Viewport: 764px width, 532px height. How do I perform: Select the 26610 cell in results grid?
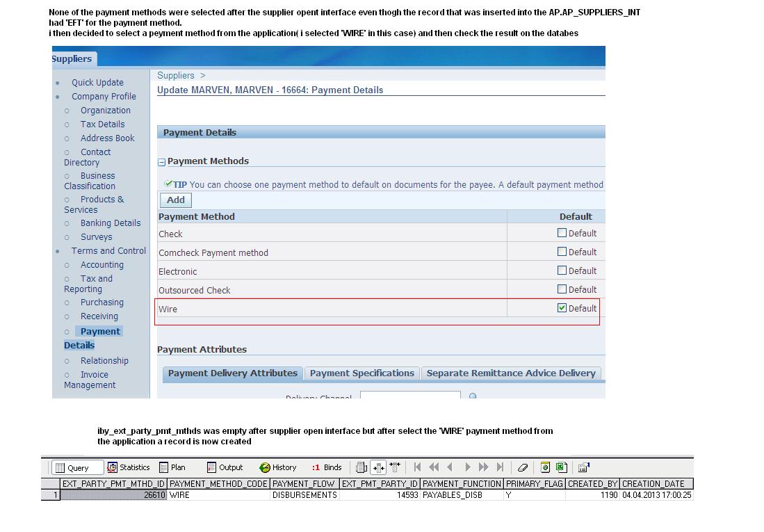coord(113,495)
